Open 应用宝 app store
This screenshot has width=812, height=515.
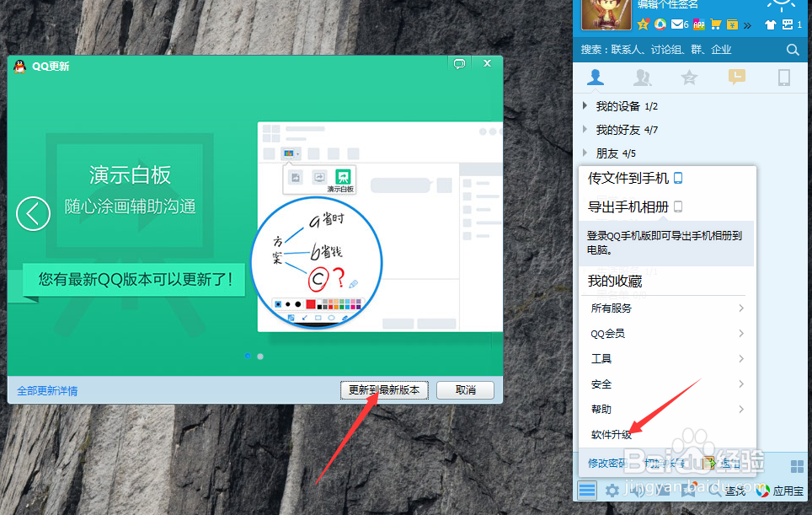[779, 491]
